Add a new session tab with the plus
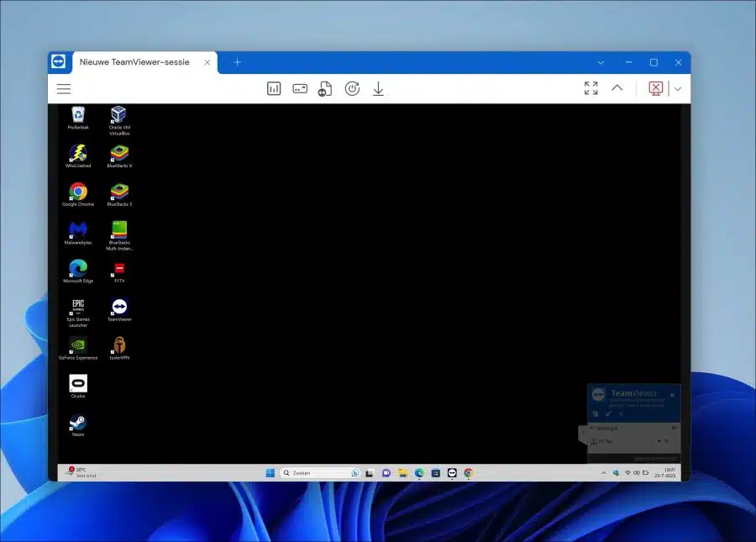Viewport: 756px width, 542px height. 237,62
